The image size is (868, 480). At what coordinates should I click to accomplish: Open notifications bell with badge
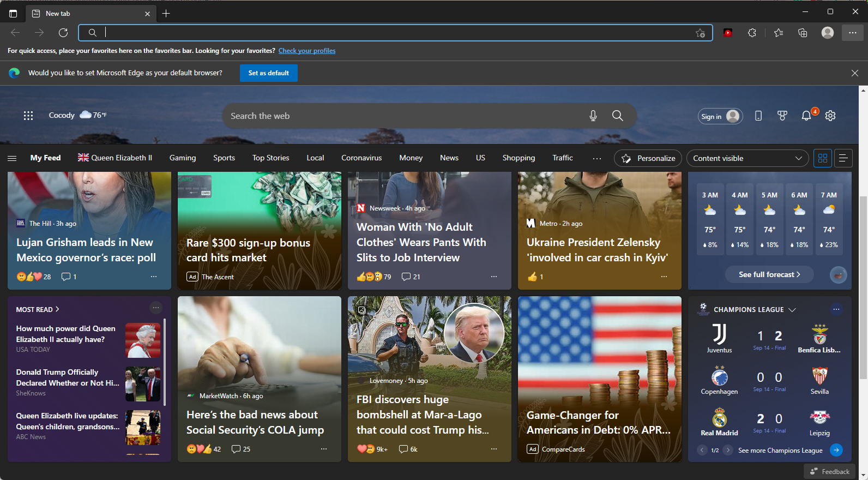coord(806,116)
